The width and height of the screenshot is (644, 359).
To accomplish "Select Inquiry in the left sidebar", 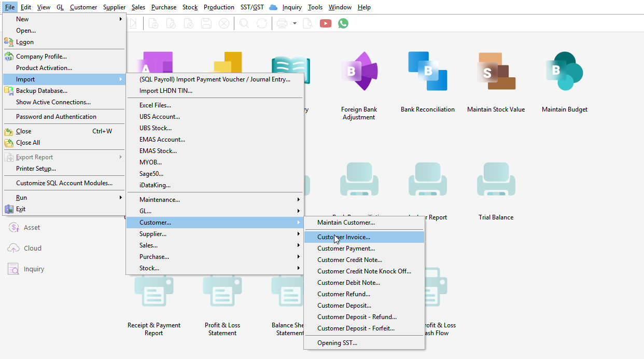I will [34, 269].
